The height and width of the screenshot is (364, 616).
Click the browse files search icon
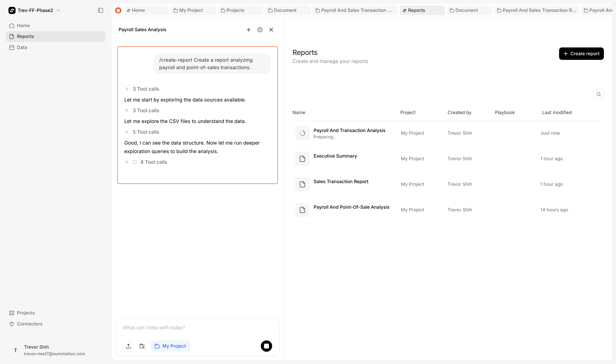click(142, 346)
